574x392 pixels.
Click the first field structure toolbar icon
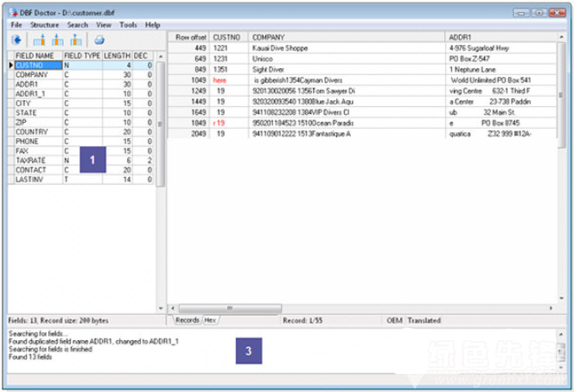coord(39,40)
